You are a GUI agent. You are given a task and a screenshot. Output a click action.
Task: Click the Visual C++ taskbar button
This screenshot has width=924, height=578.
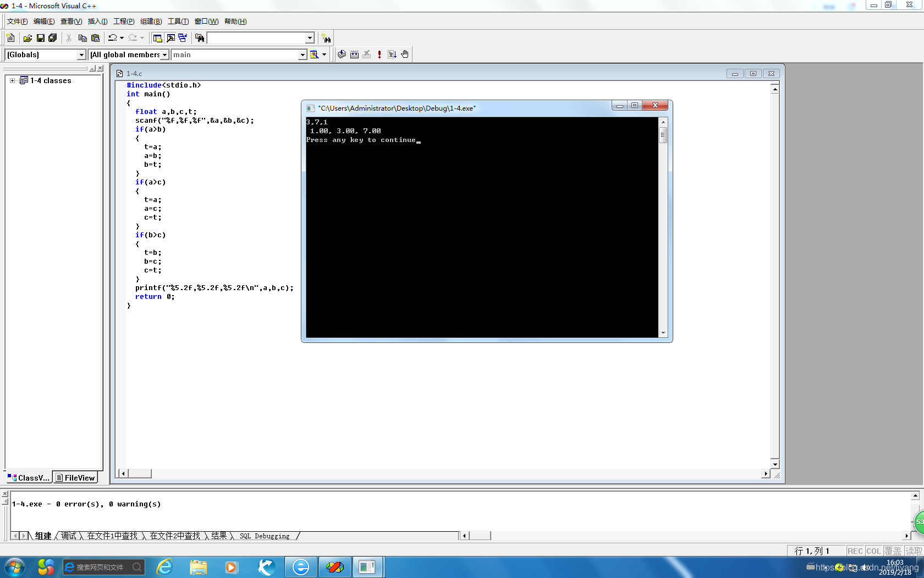coord(334,566)
